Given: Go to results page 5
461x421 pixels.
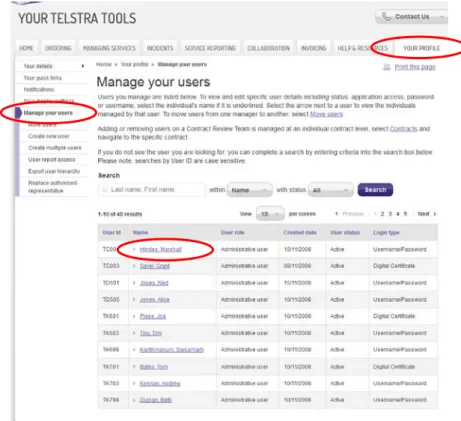Looking at the screenshot, I should tap(405, 214).
